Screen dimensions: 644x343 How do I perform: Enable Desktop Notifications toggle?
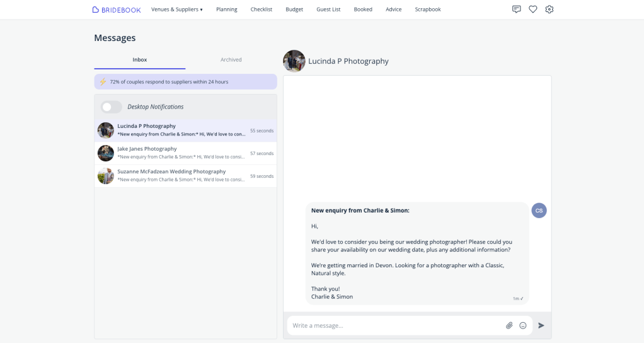click(x=112, y=107)
